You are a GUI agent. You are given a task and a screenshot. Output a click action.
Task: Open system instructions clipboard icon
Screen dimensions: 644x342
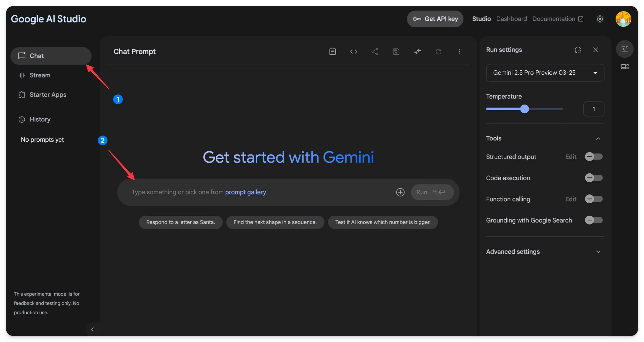[x=332, y=52]
